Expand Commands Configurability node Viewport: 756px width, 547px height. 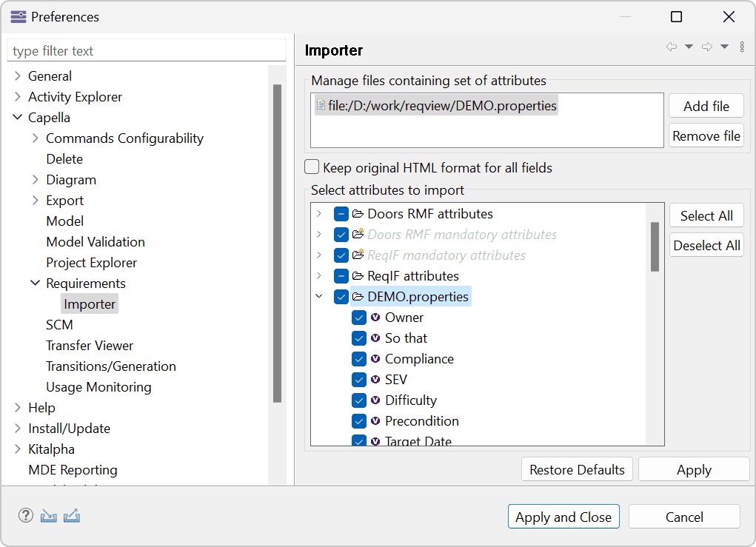pos(36,138)
